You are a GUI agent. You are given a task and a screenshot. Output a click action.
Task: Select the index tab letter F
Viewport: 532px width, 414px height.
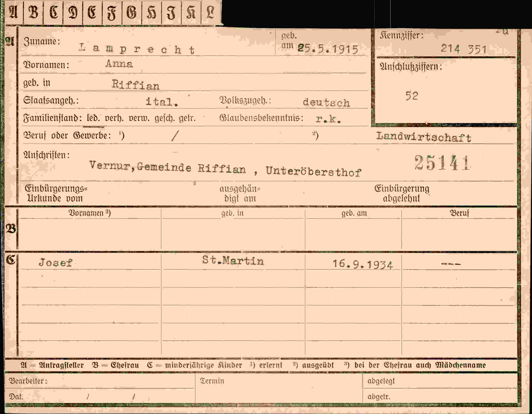(112, 13)
